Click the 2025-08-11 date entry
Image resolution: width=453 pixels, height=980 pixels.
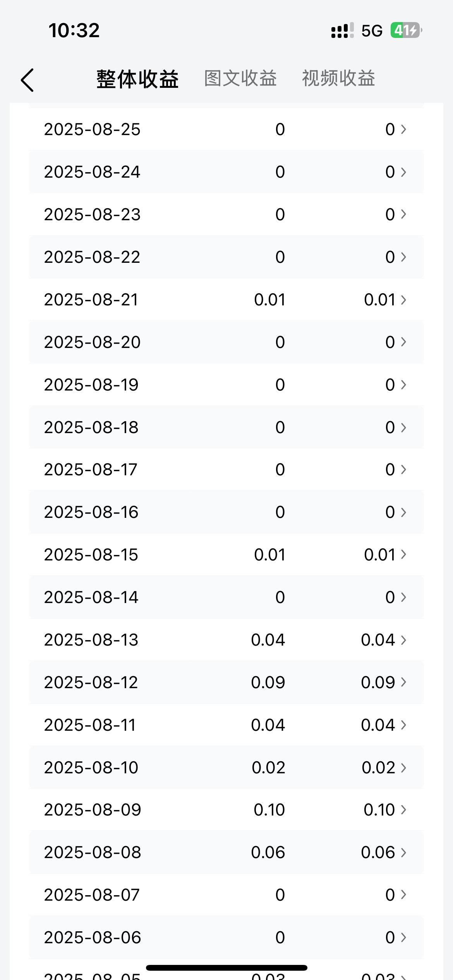(90, 725)
